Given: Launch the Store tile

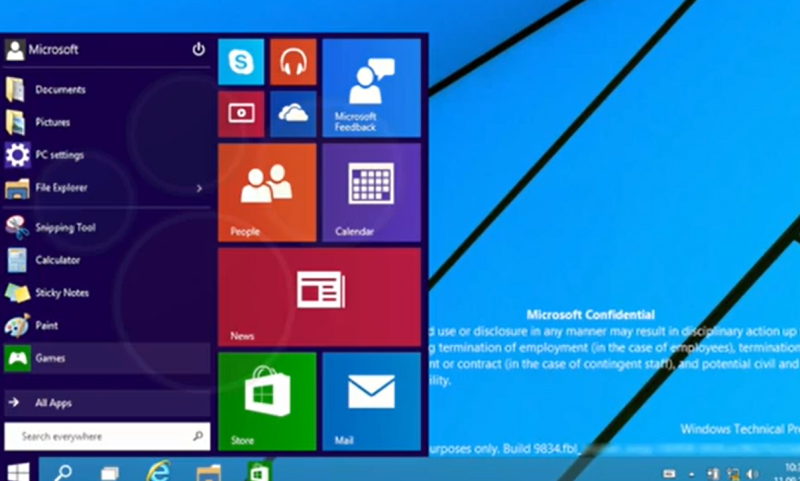Looking at the screenshot, I should pyautogui.click(x=267, y=401).
